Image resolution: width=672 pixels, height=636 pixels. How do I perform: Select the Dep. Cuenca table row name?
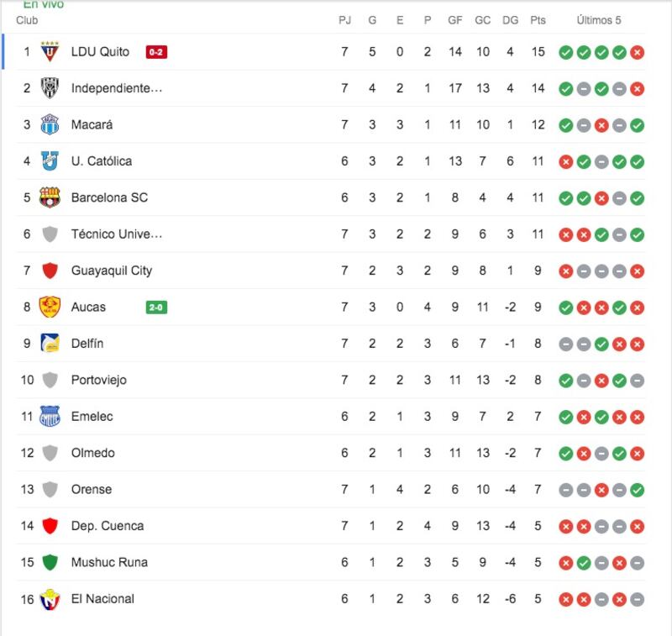108,526
